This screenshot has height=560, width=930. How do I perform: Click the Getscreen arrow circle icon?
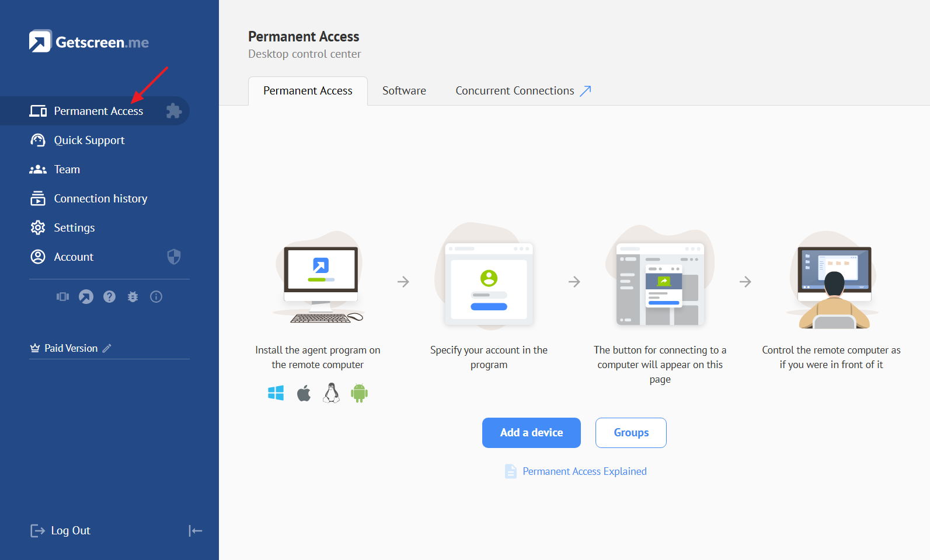click(86, 297)
